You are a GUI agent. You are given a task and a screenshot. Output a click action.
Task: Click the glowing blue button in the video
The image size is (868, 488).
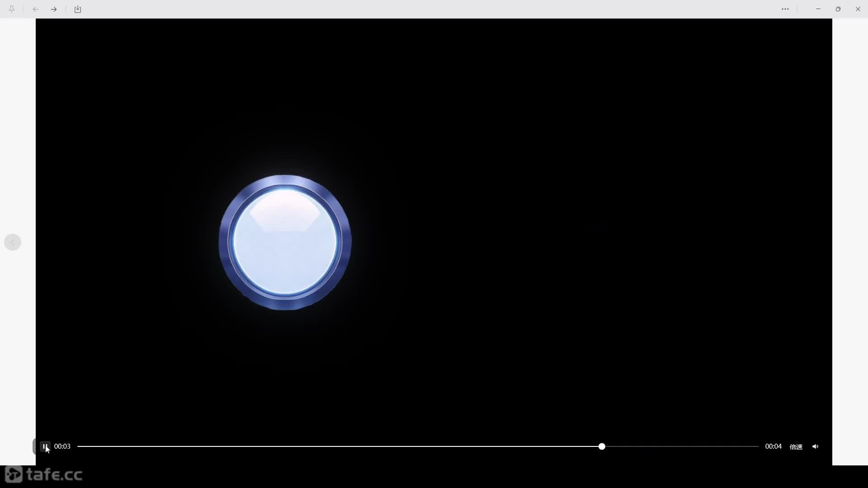(x=285, y=242)
